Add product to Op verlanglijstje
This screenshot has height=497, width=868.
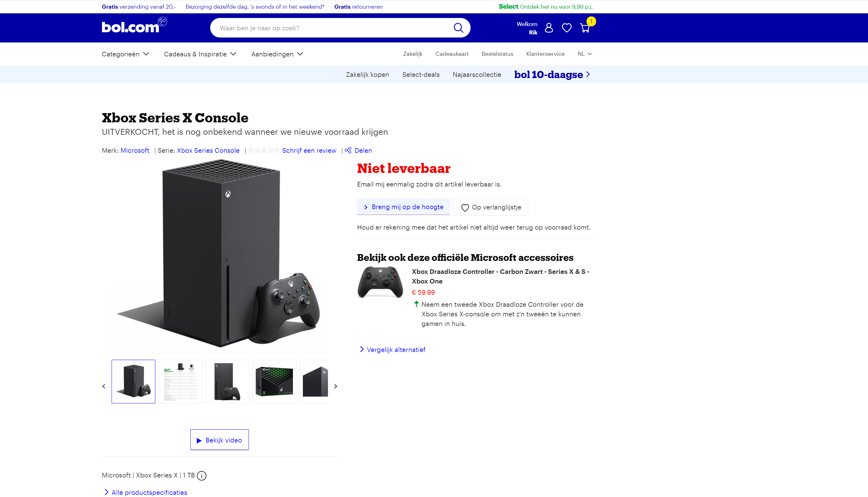491,207
